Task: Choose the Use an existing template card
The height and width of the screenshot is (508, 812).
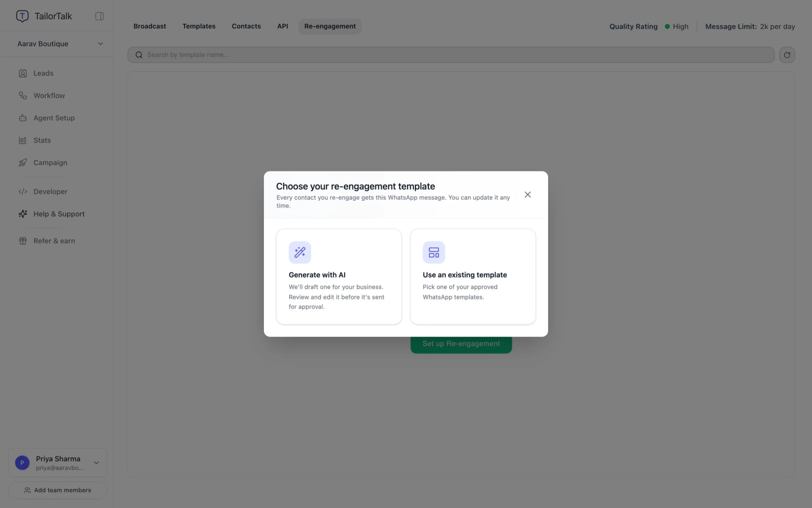Action: coord(473,277)
